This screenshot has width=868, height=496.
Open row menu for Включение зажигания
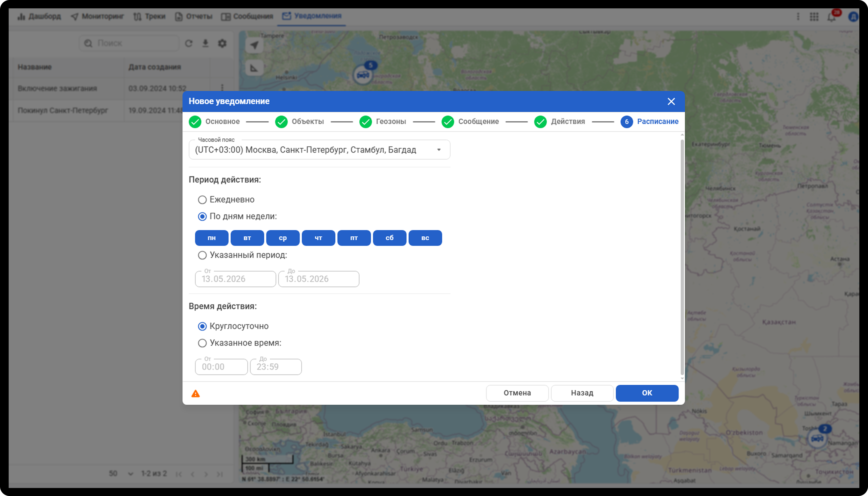coord(222,88)
